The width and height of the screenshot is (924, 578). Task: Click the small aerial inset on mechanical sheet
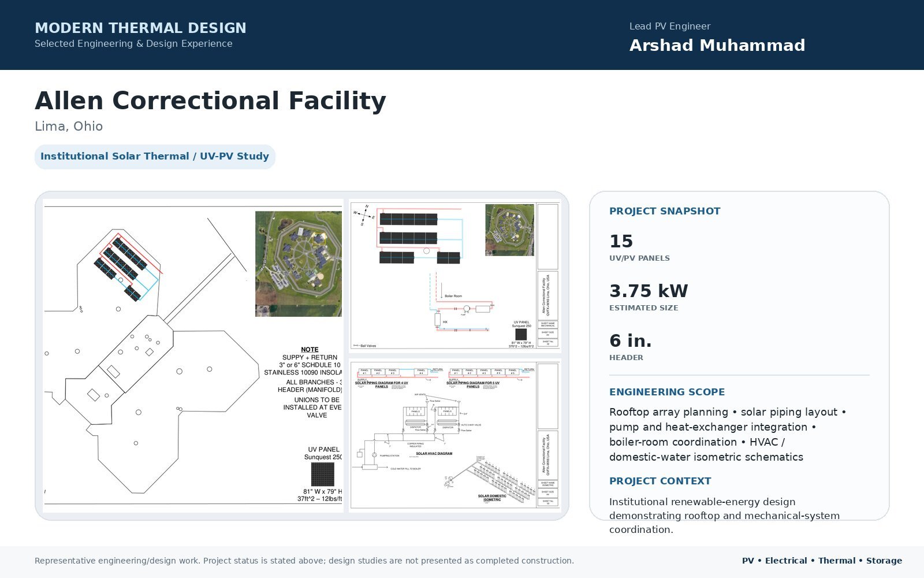pos(509,230)
